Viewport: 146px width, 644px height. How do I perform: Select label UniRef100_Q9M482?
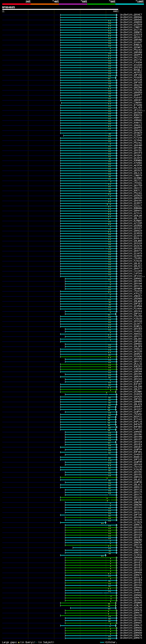(x=131, y=278)
